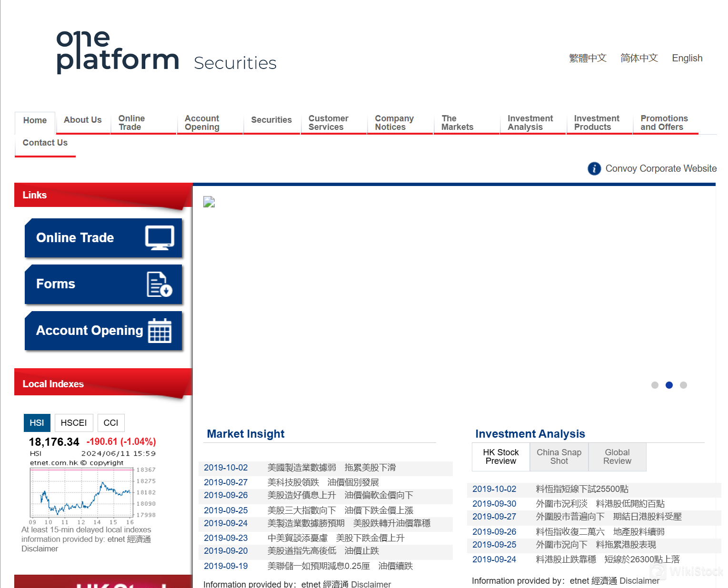Open the Investment Products menu

[x=597, y=123]
